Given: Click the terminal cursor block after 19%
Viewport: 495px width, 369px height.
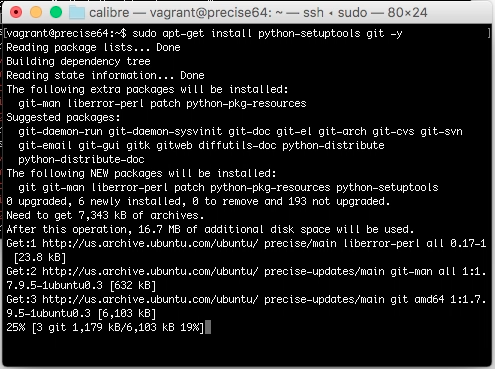Looking at the screenshot, I should pos(208,327).
